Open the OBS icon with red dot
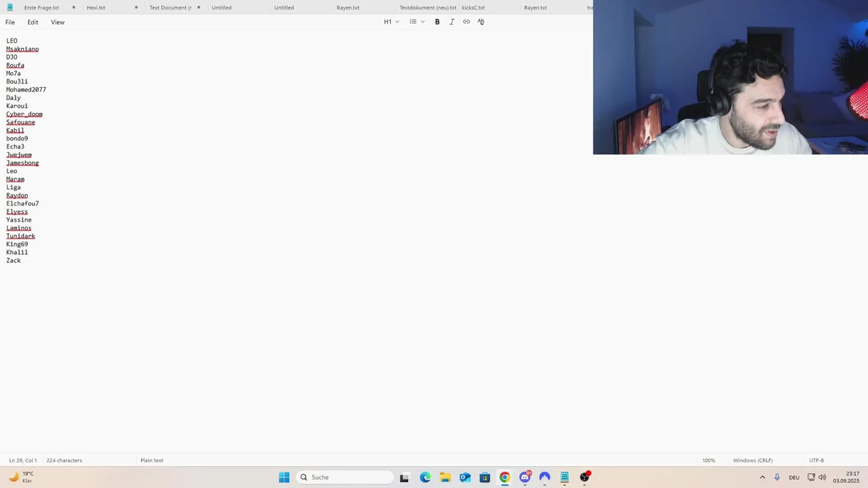Image resolution: width=868 pixels, height=488 pixels. [585, 477]
